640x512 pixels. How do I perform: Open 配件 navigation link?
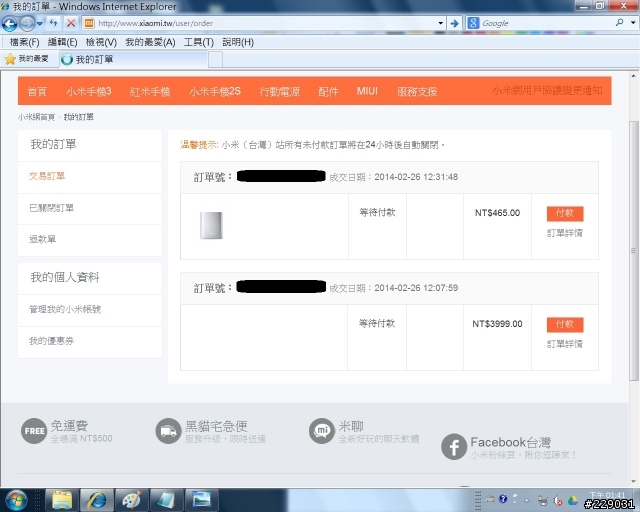coord(329,91)
